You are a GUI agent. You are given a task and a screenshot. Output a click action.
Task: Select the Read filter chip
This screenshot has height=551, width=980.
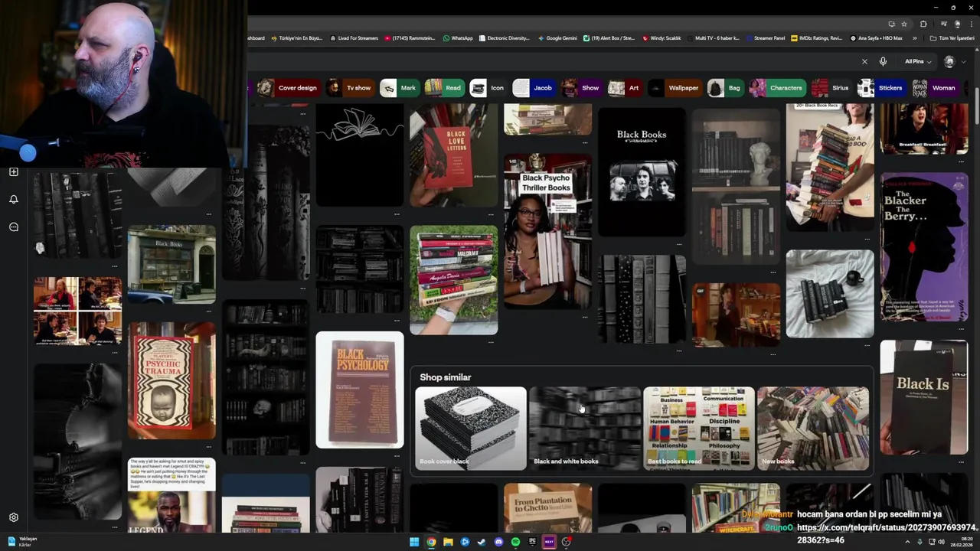pos(443,88)
